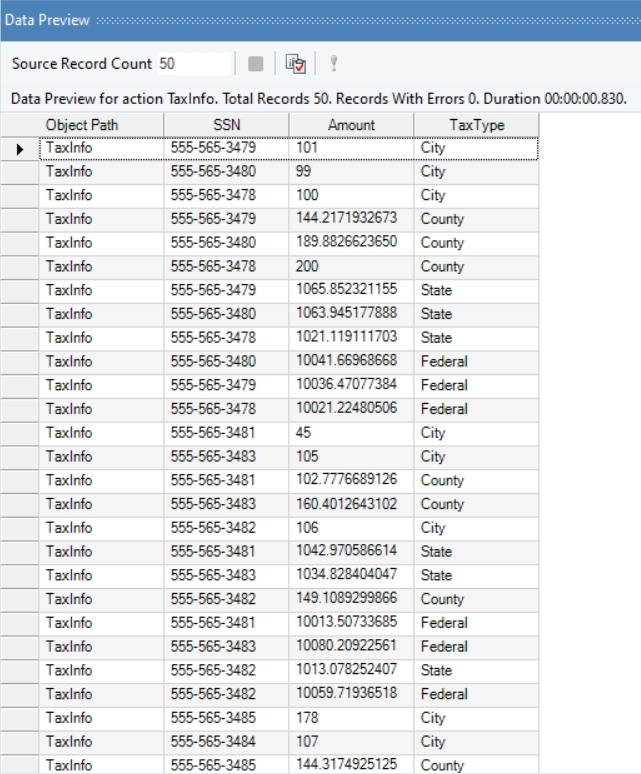Select the cell with amount 45
This screenshot has width=641, height=774.
tap(351, 433)
